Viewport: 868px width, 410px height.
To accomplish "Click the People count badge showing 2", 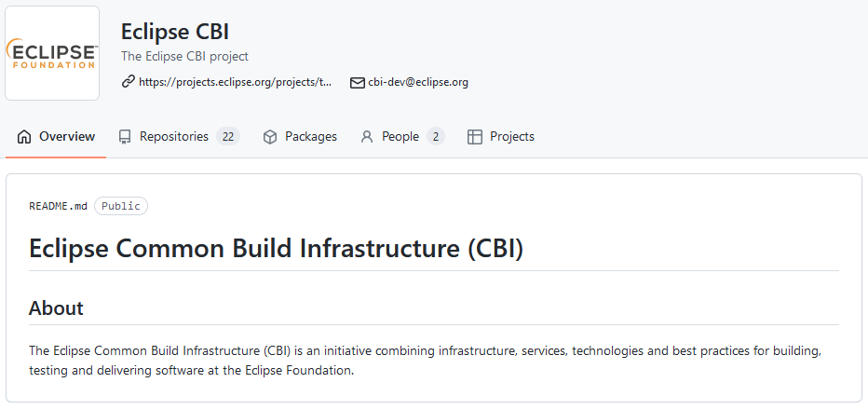I will [435, 137].
